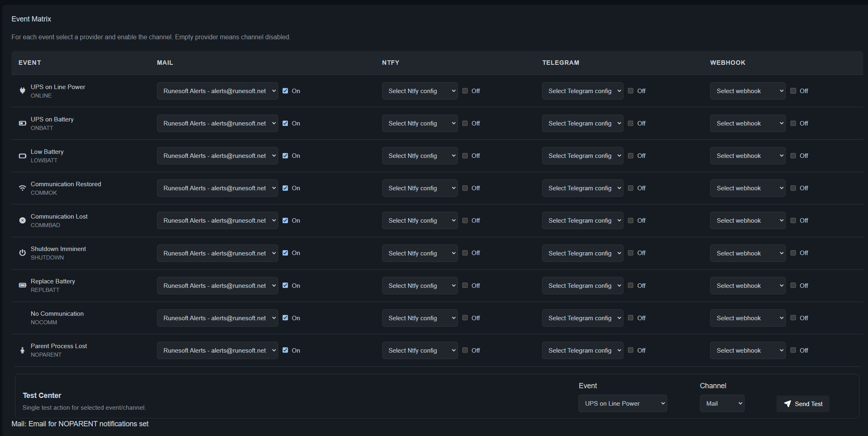This screenshot has height=436, width=868.
Task: Open Mail provider dropdown for Communication Lost
Action: 217,221
